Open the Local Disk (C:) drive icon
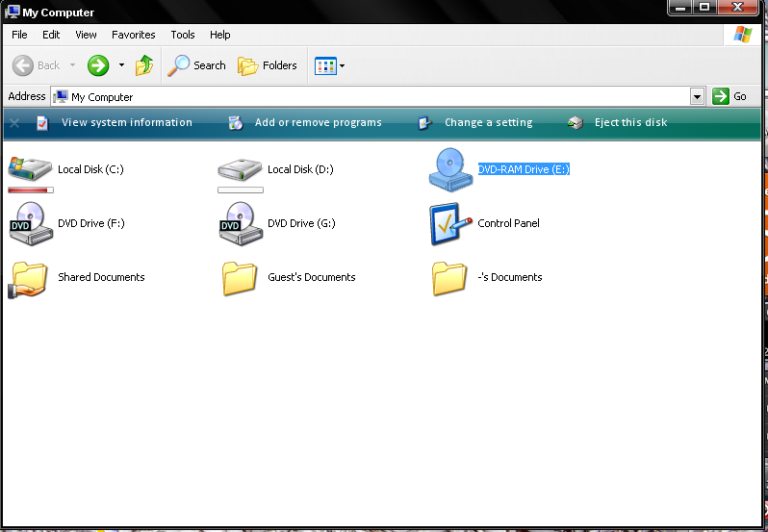 tap(30, 169)
